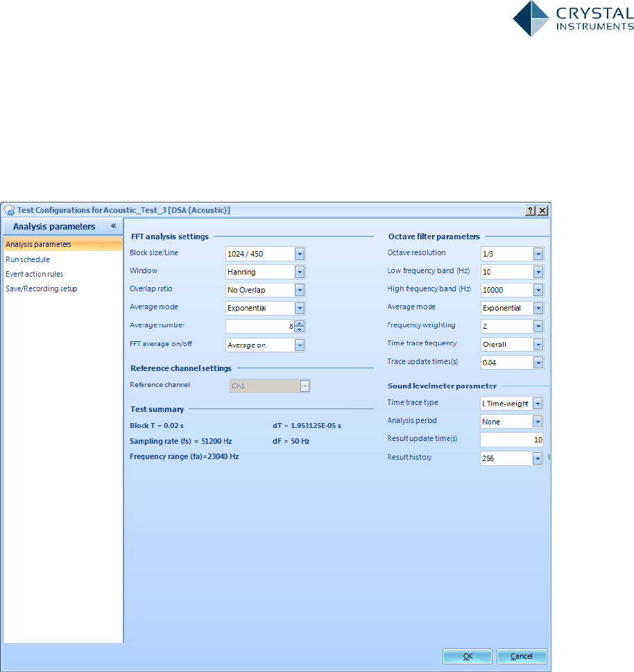This screenshot has width=634, height=672.
Task: Select Analysis parameters in the sidebar
Action: pos(63,244)
